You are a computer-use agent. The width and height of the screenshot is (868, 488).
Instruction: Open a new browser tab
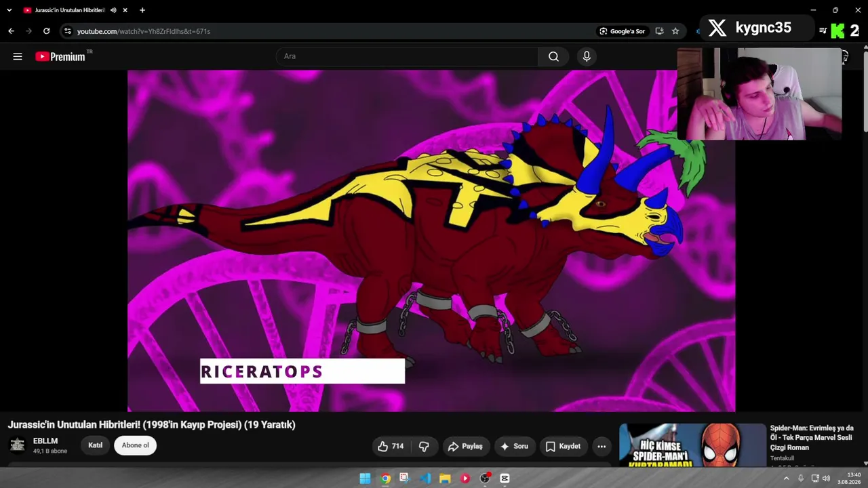[142, 10]
